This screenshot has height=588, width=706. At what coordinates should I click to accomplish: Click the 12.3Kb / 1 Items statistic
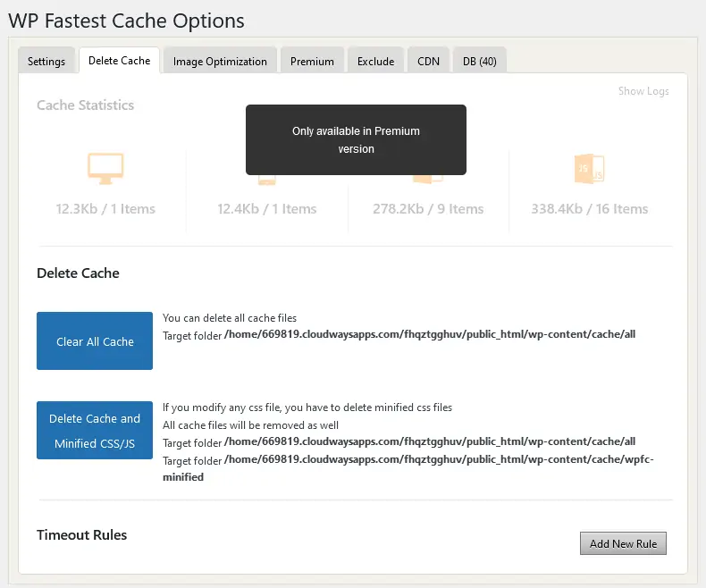click(x=105, y=209)
